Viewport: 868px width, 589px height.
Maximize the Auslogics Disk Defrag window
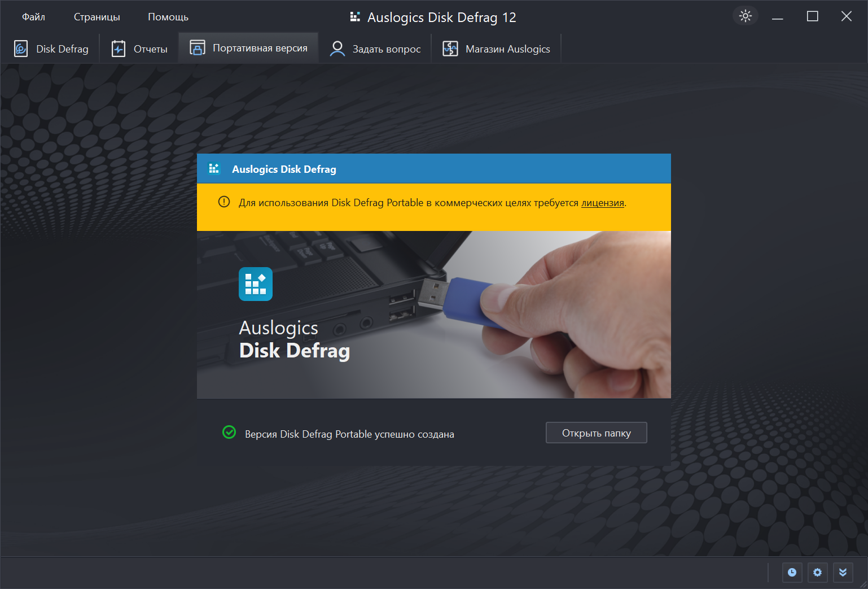tap(812, 16)
